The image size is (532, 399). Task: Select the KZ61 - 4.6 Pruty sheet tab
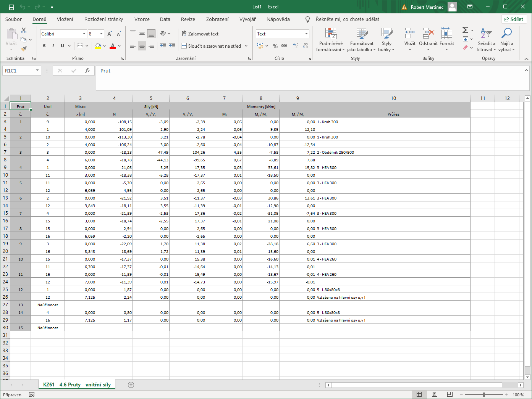tap(77, 385)
